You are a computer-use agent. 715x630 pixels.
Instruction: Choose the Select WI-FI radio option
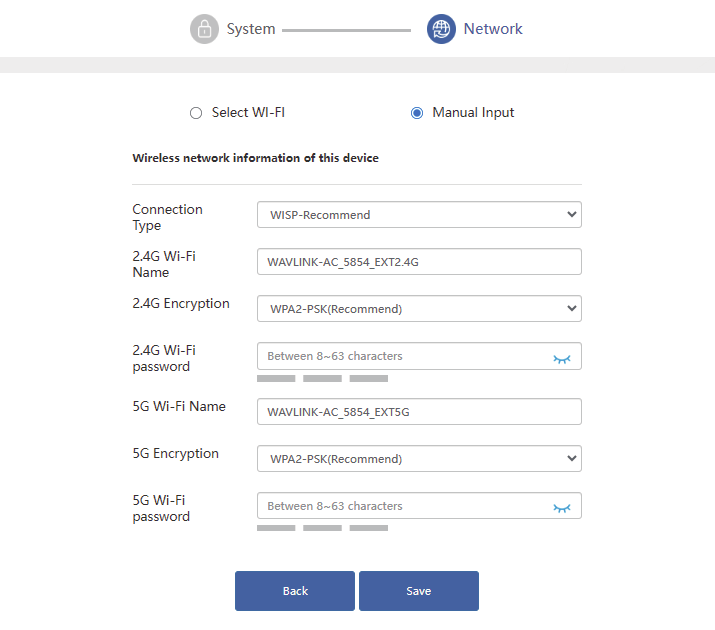[196, 113]
